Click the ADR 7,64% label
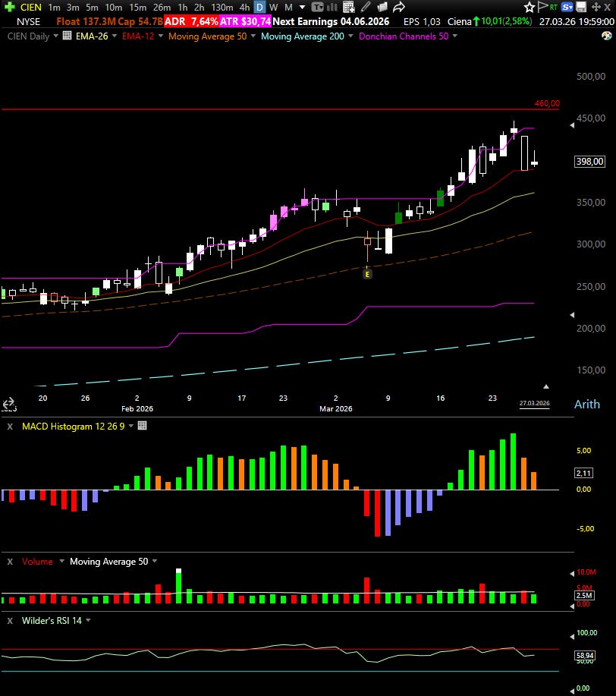 pyautogui.click(x=191, y=21)
